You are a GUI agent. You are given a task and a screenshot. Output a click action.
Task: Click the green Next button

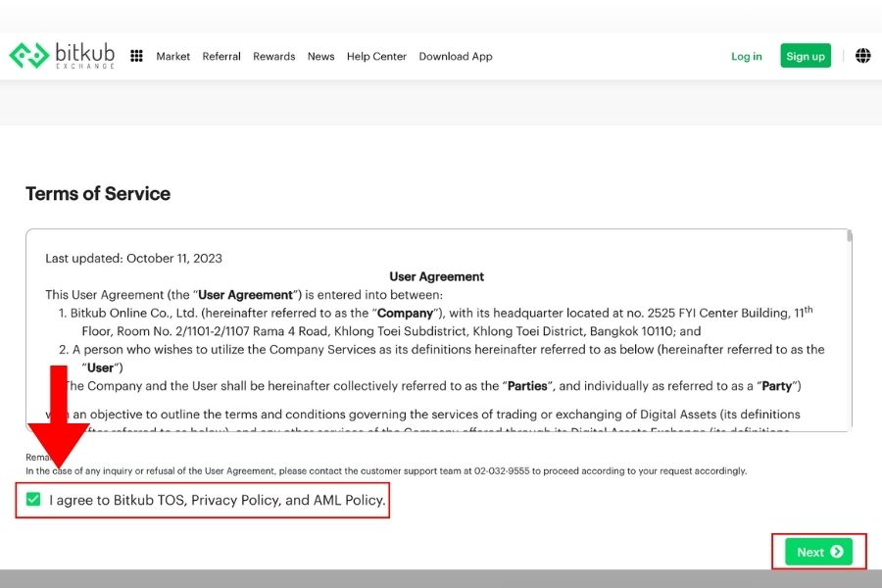[819, 552]
